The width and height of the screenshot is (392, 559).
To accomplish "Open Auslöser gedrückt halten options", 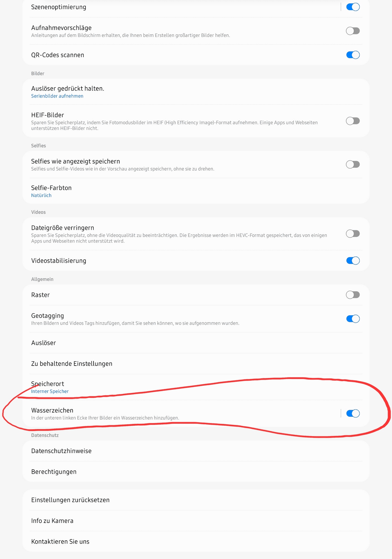I will pos(196,92).
